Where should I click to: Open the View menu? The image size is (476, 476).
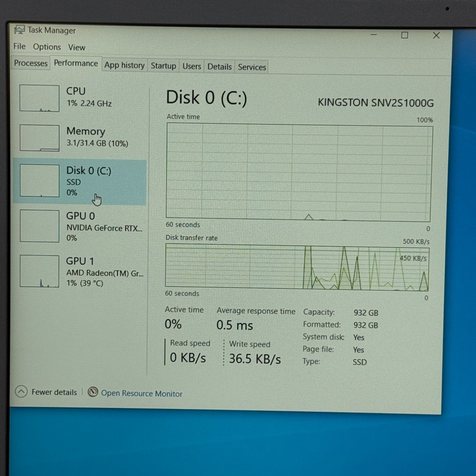point(76,47)
